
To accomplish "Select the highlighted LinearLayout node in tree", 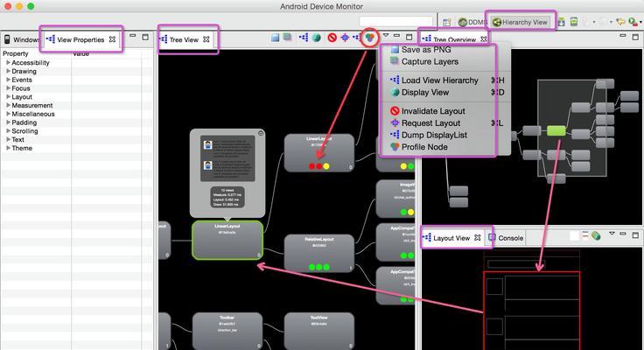I will 227,241.
